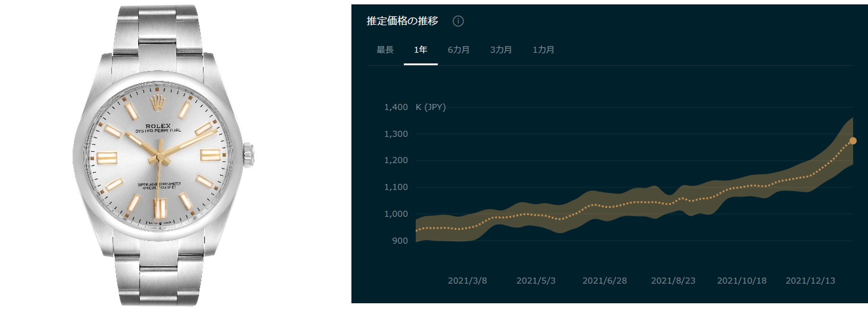Click the 1,100 price axis value
Viewport: 868px width, 312px height.
coord(396,187)
